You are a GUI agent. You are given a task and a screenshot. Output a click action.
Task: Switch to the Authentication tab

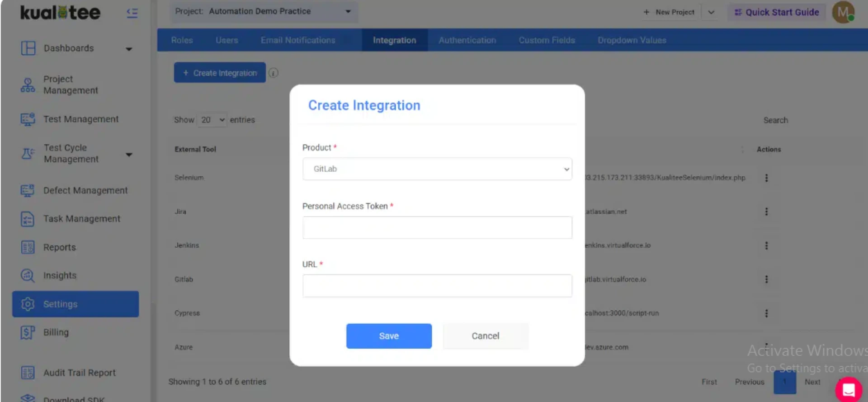467,40
